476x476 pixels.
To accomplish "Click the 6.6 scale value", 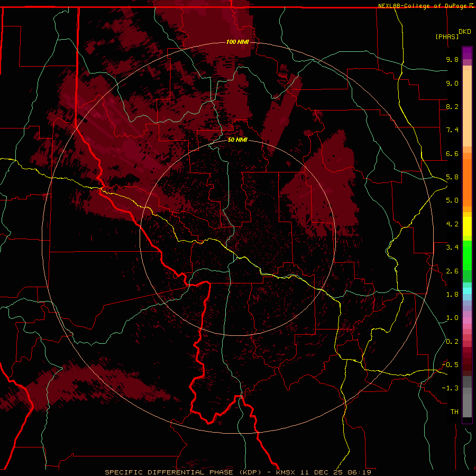I will point(452,153).
